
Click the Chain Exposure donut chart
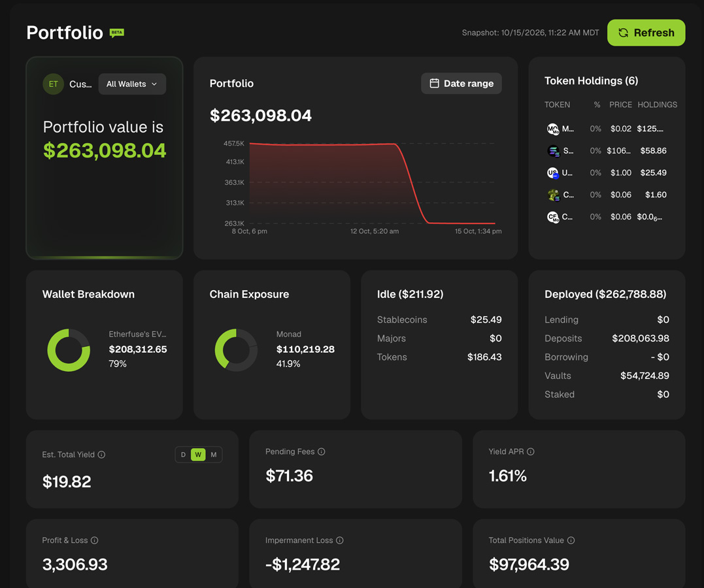236,350
